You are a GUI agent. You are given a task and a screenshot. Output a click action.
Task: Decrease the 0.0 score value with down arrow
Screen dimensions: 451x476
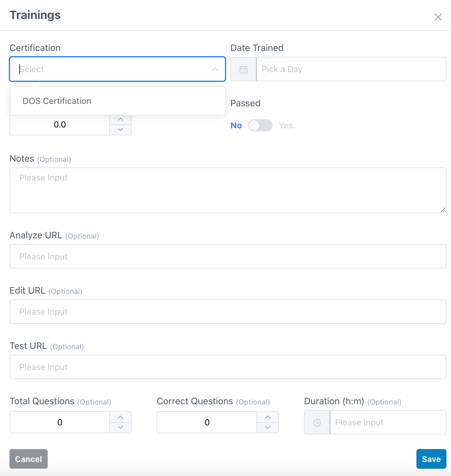[x=120, y=130]
